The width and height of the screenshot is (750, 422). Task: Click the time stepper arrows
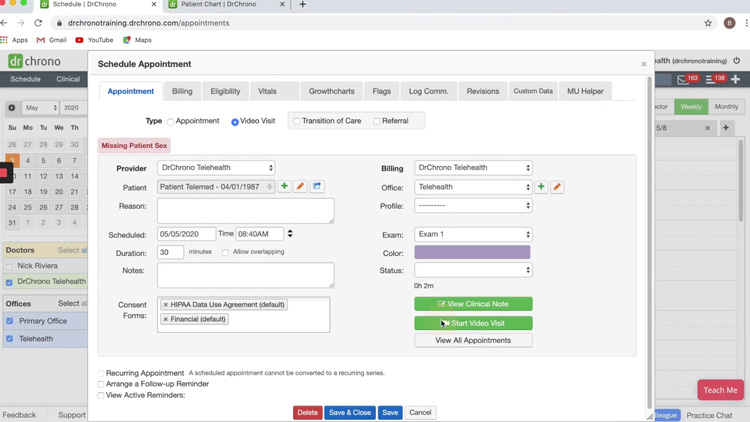[x=290, y=233]
